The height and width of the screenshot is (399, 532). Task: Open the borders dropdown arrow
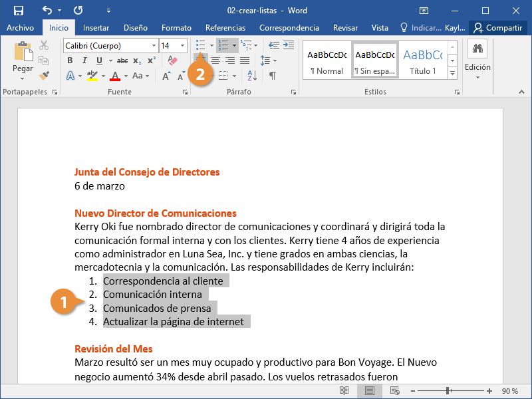click(234, 76)
